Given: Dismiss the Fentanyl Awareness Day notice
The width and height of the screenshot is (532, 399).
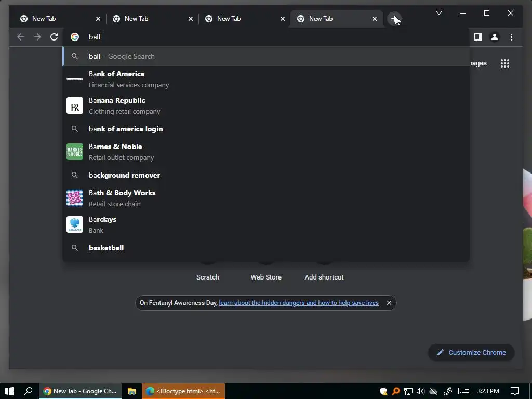Looking at the screenshot, I should [x=389, y=303].
